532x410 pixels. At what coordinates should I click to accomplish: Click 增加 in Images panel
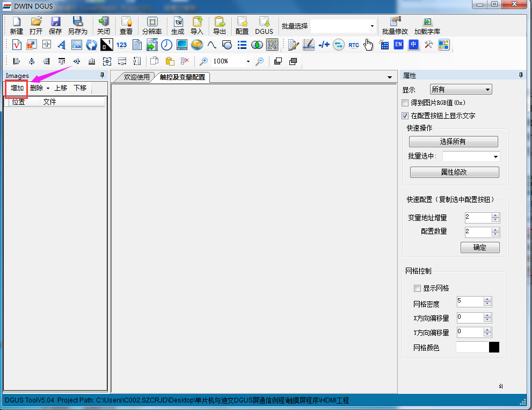click(x=17, y=88)
